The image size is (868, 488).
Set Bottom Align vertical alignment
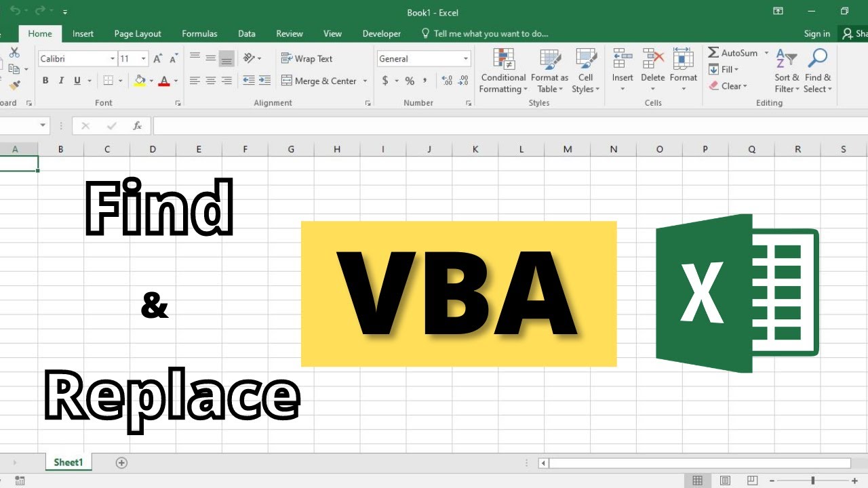tap(226, 59)
